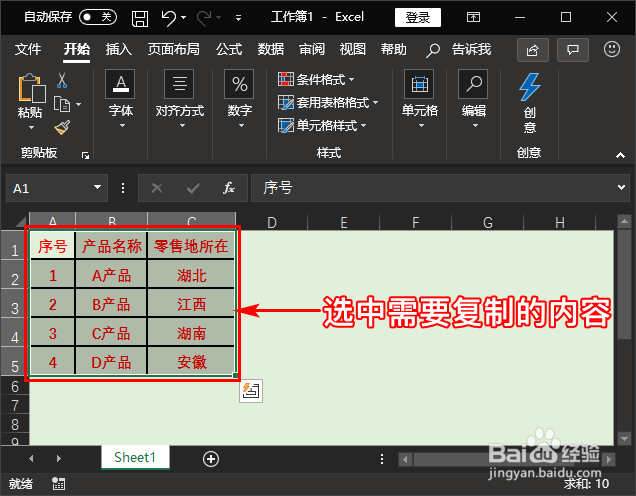Click the next sheet navigation arrow
The height and width of the screenshot is (496, 636).
(x=59, y=458)
